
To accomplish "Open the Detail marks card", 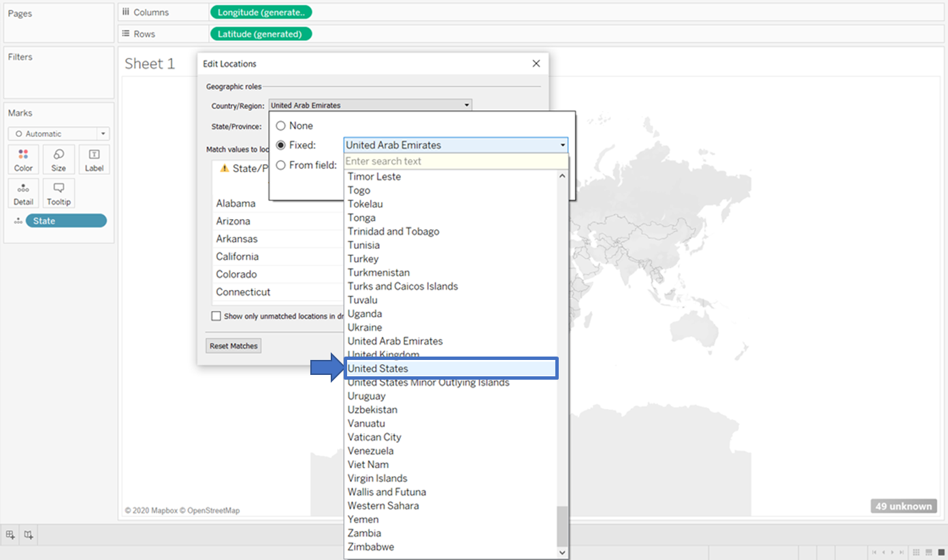I will pos(23,193).
